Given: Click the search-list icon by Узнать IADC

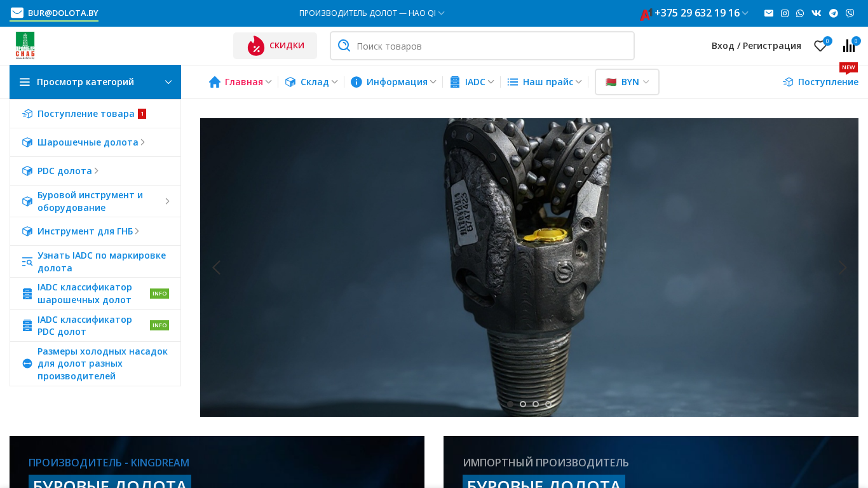Looking at the screenshot, I should click(x=27, y=262).
